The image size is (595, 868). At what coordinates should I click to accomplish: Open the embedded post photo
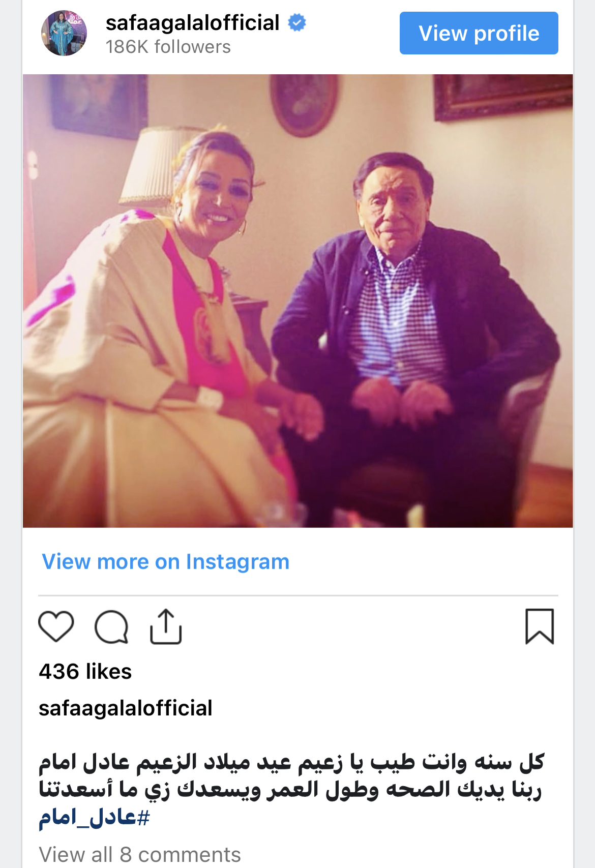298,301
